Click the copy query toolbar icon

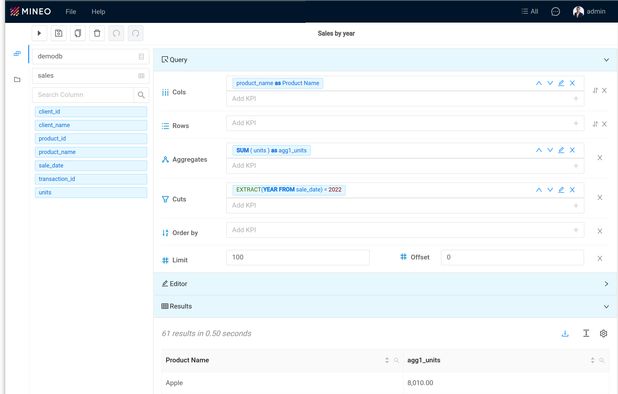[78, 33]
